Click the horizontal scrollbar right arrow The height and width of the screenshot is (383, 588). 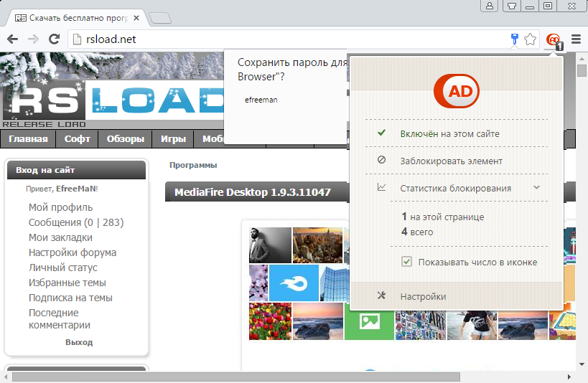(x=569, y=377)
